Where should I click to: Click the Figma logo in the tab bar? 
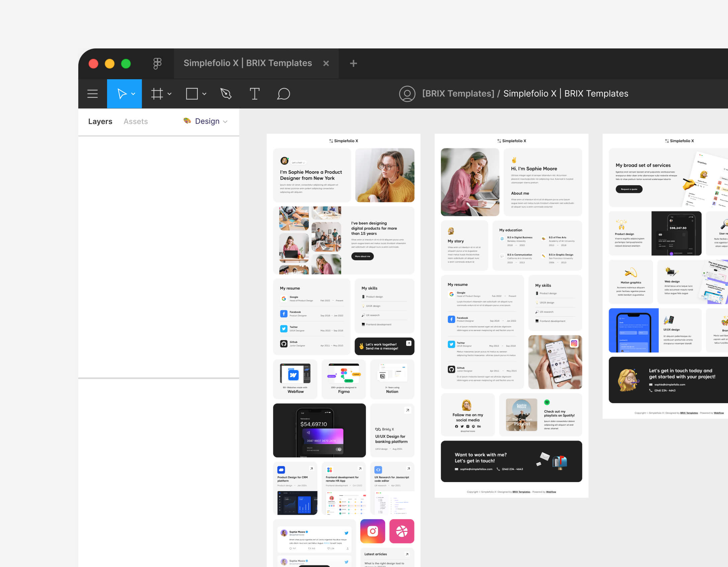coord(157,63)
